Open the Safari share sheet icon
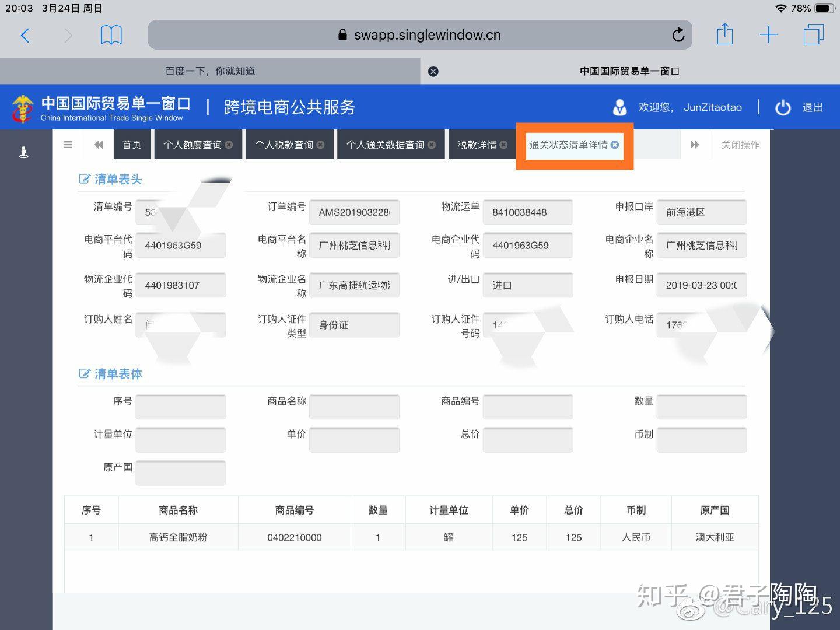Viewport: 840px width, 630px height. click(724, 34)
